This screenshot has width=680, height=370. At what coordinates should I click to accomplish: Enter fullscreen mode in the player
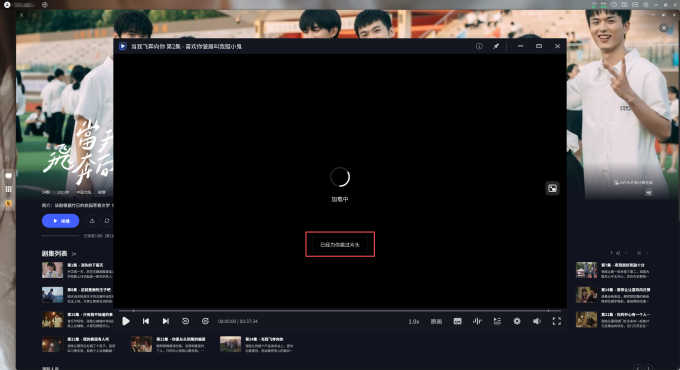point(557,321)
